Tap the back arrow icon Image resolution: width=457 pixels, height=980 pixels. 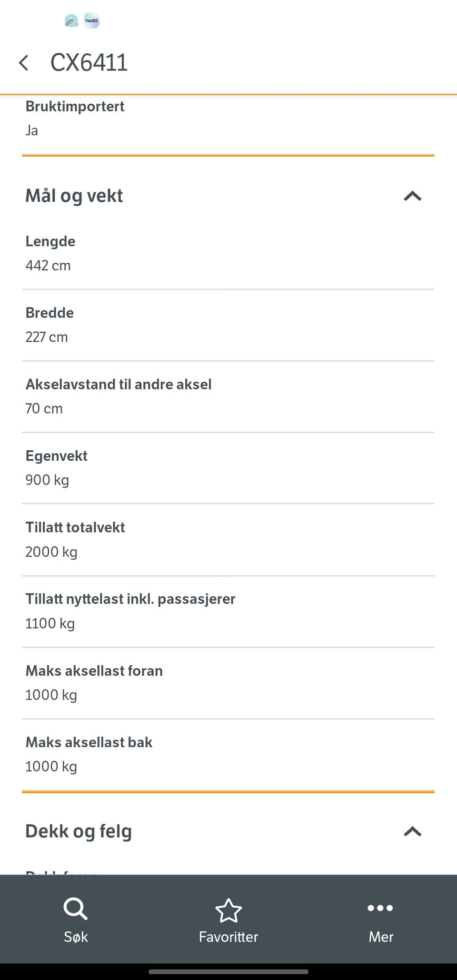(24, 63)
